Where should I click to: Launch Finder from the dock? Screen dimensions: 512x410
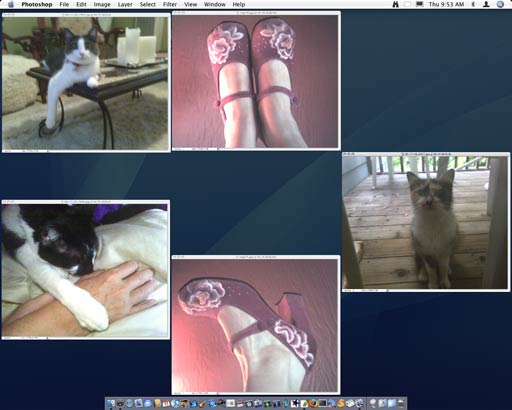[110, 403]
